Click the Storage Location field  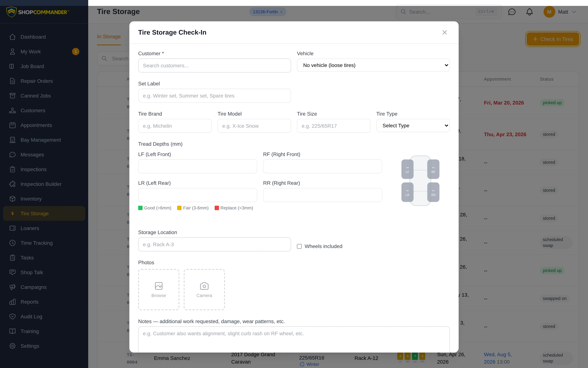point(214,244)
